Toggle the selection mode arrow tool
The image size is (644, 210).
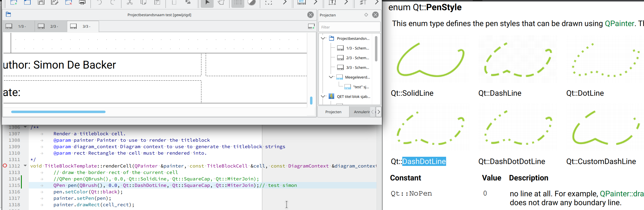click(x=207, y=3)
